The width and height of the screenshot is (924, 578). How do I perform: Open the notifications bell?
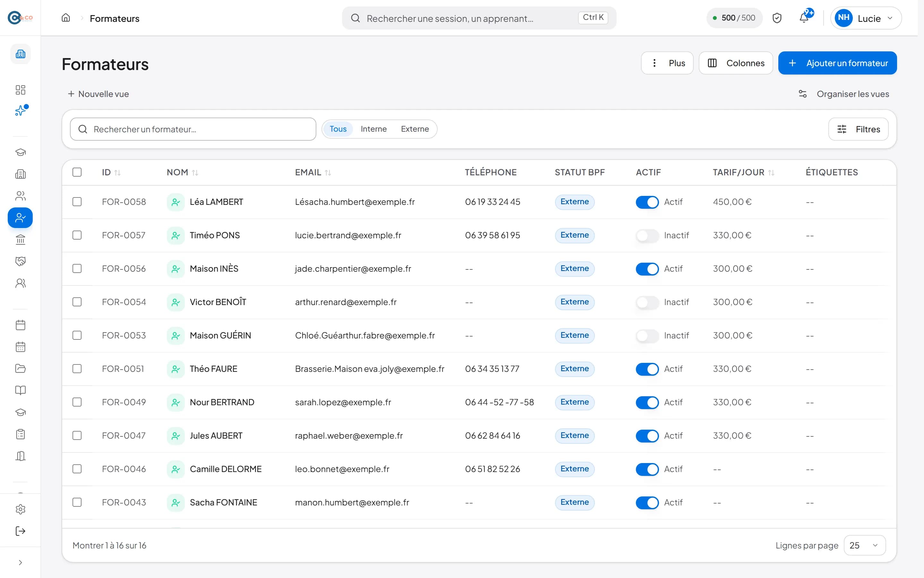804,18
